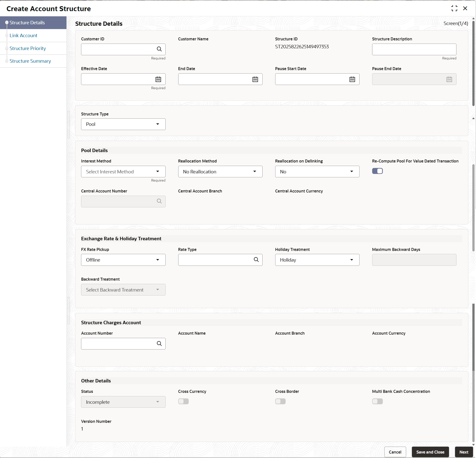Screen dimensions: 476x458
Task: Open the Structure Summary step
Action: [30, 61]
